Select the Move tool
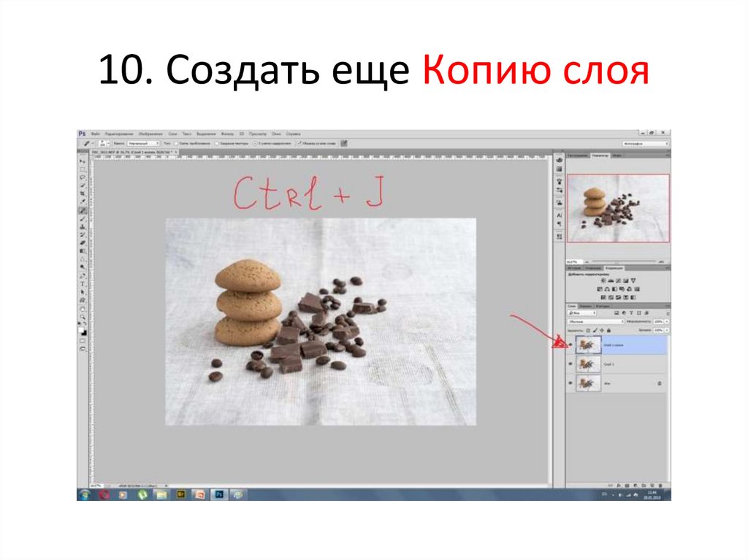 (x=83, y=161)
